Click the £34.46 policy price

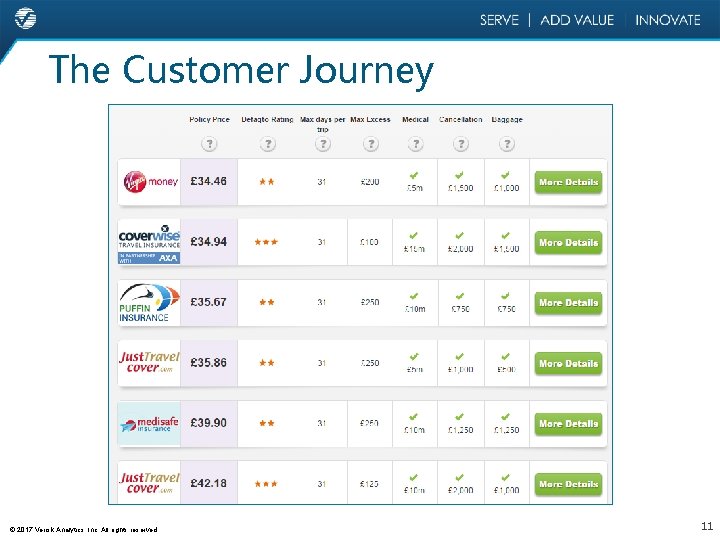(x=208, y=181)
